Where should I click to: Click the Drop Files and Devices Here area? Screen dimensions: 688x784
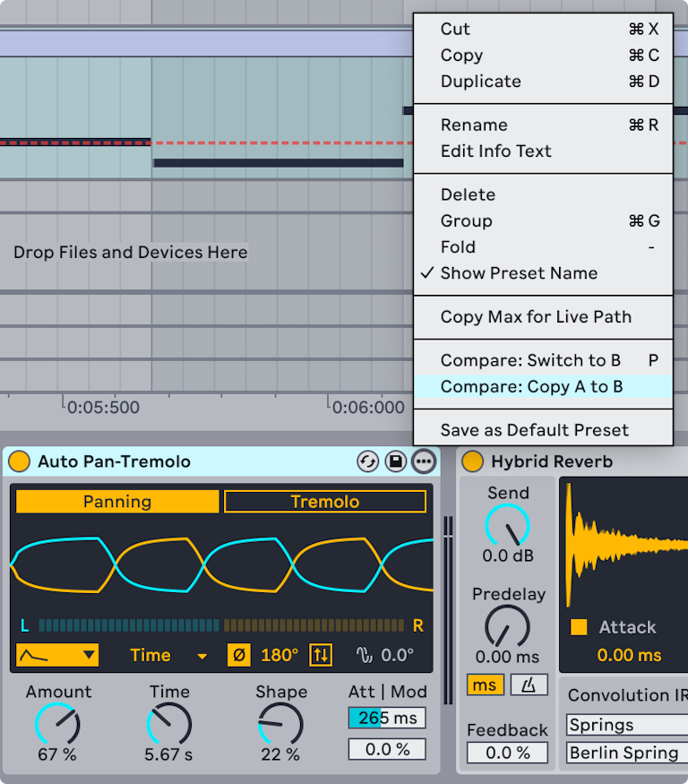130,252
